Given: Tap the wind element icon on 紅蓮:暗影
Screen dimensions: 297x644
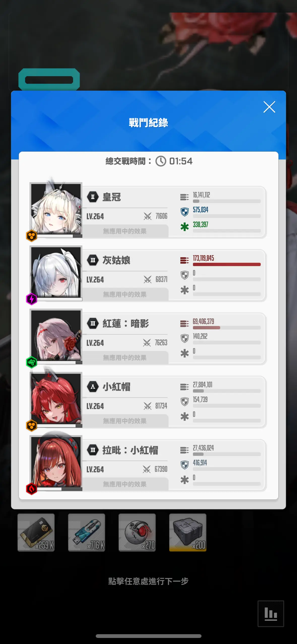Looking at the screenshot, I should [32, 362].
